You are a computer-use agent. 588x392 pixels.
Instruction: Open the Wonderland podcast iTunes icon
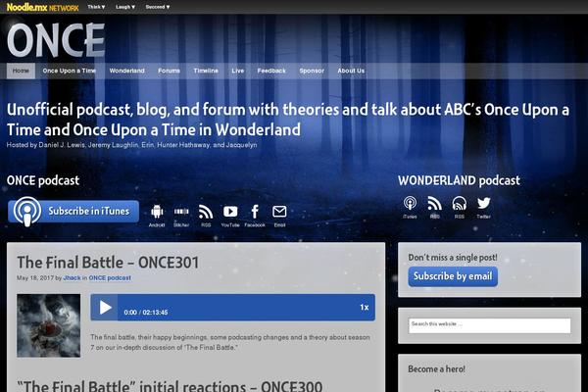pos(410,207)
